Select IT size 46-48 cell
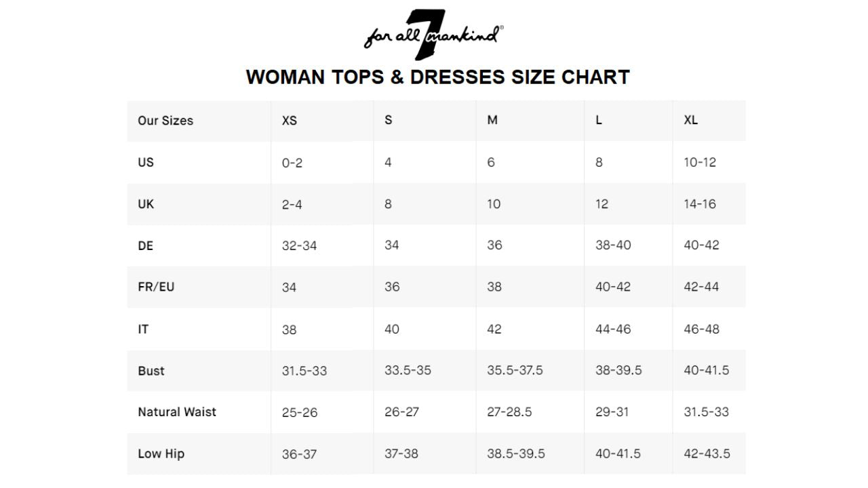This screenshot has height=488, width=868. (701, 329)
